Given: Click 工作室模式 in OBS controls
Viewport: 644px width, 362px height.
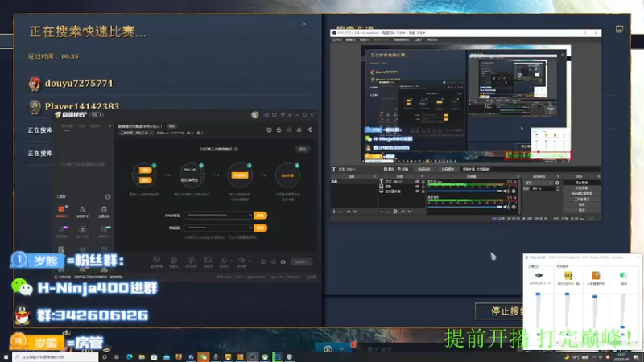Looking at the screenshot, I should [x=582, y=199].
